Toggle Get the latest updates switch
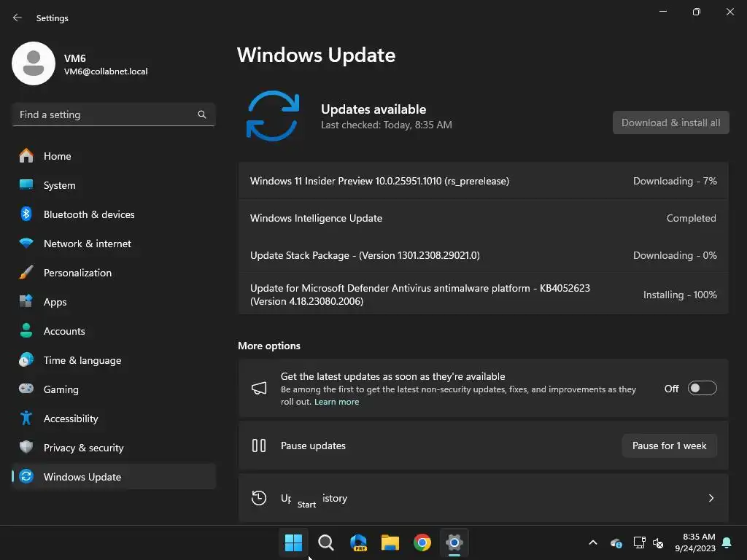Viewport: 747px width, 560px height. point(703,389)
